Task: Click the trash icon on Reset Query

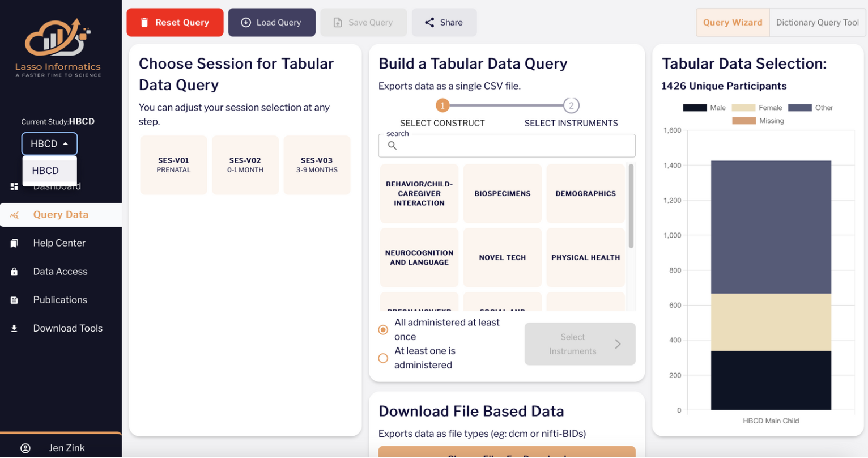Action: (144, 23)
